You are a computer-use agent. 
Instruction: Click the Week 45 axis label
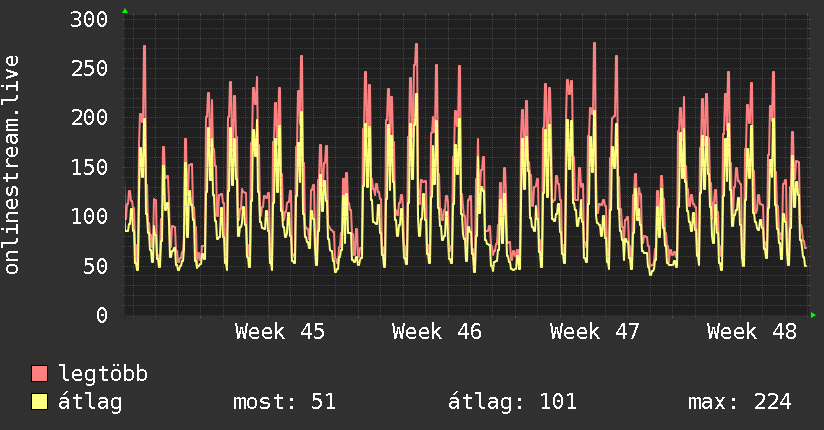pos(280,332)
